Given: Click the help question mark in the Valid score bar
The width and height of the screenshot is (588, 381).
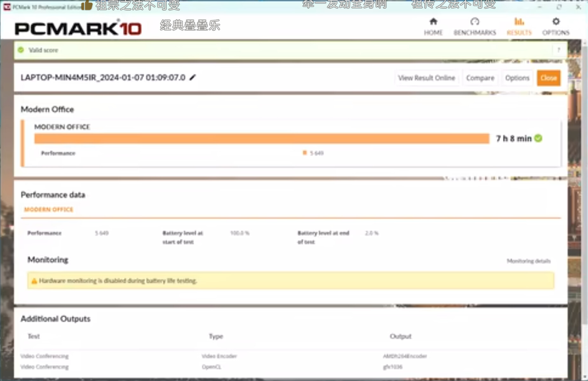Looking at the screenshot, I should coord(558,50).
